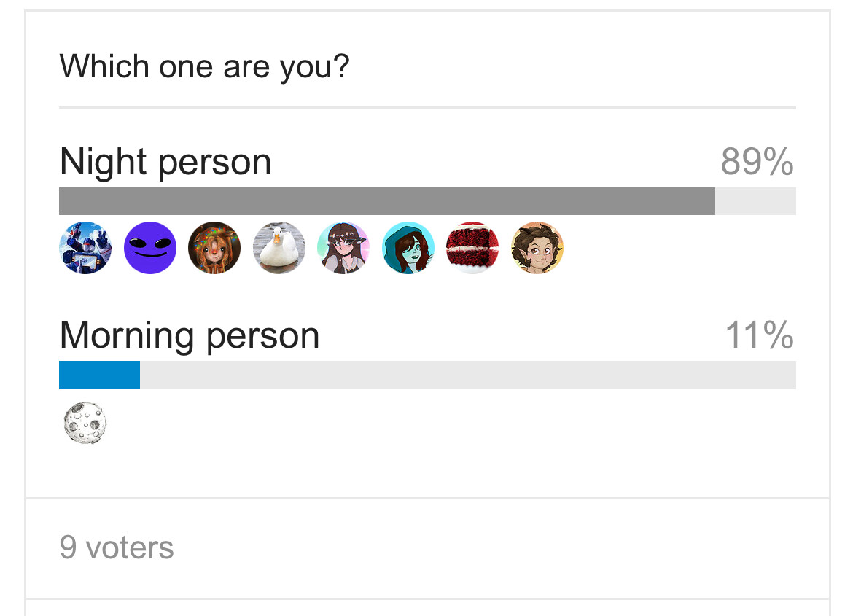Select the Morning person poll option
This screenshot has width=853, height=616.
190,335
